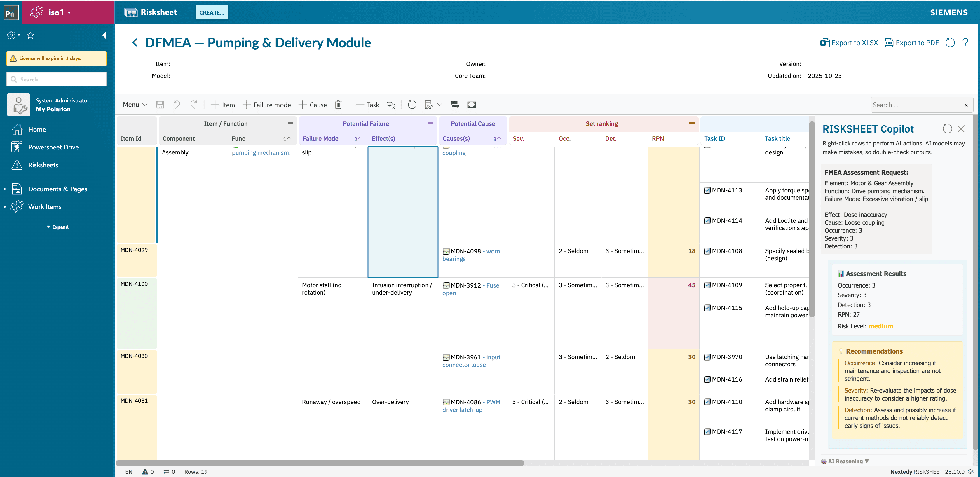This screenshot has width=980, height=477.
Task: Collapse the Item / Function column group
Action: (290, 123)
